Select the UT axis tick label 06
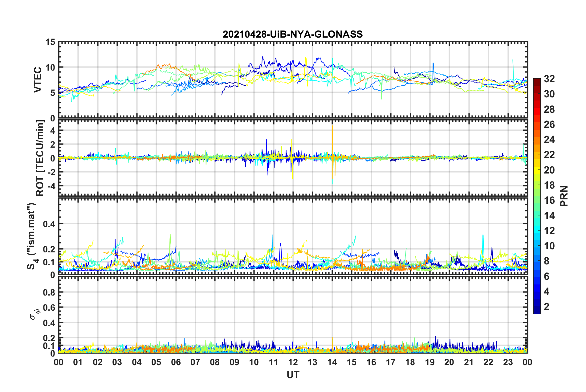Image resolution: width=586 pixels, height=392 pixels. [x=176, y=362]
